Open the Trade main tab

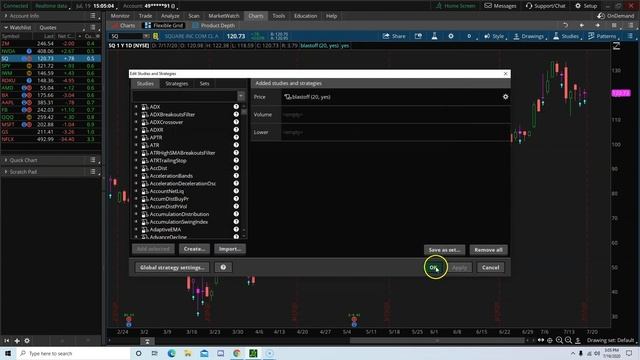tap(145, 16)
